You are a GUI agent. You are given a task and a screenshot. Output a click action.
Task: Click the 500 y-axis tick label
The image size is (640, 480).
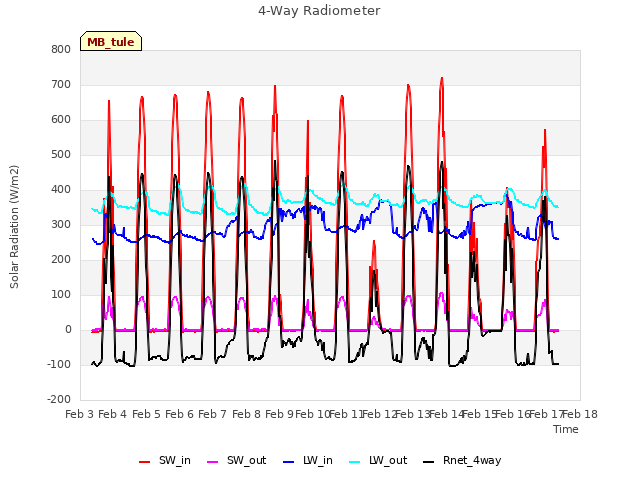[x=61, y=155]
